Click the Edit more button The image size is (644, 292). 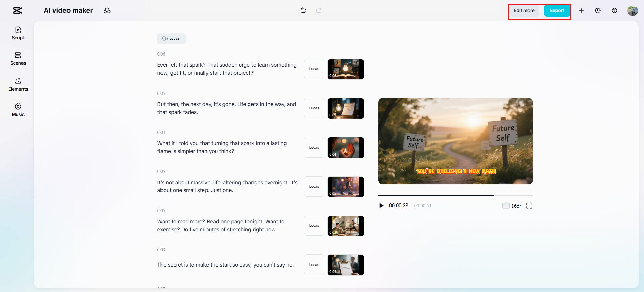pos(524,11)
